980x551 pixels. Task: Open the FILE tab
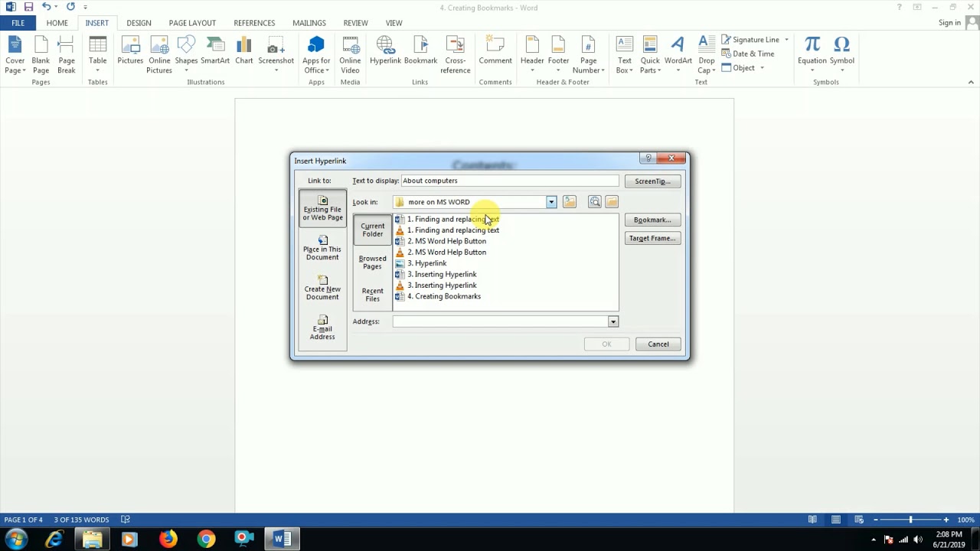point(18,23)
